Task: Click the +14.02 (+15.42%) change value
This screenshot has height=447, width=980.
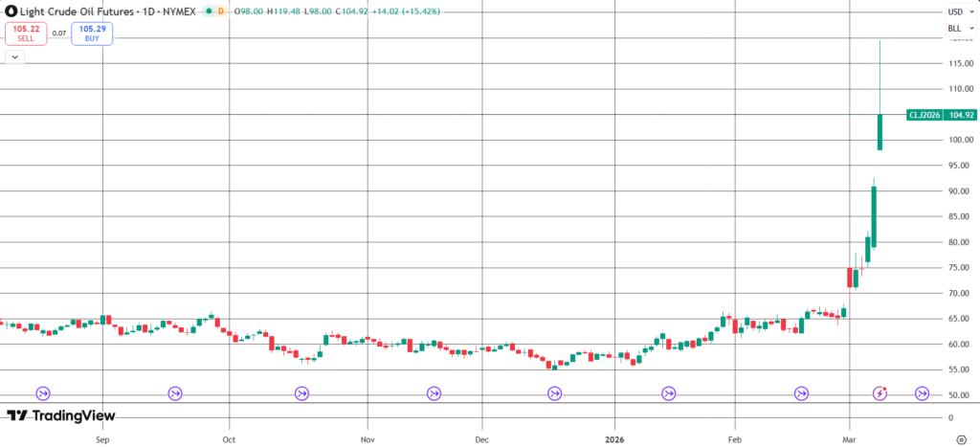Action: pyautogui.click(x=408, y=11)
